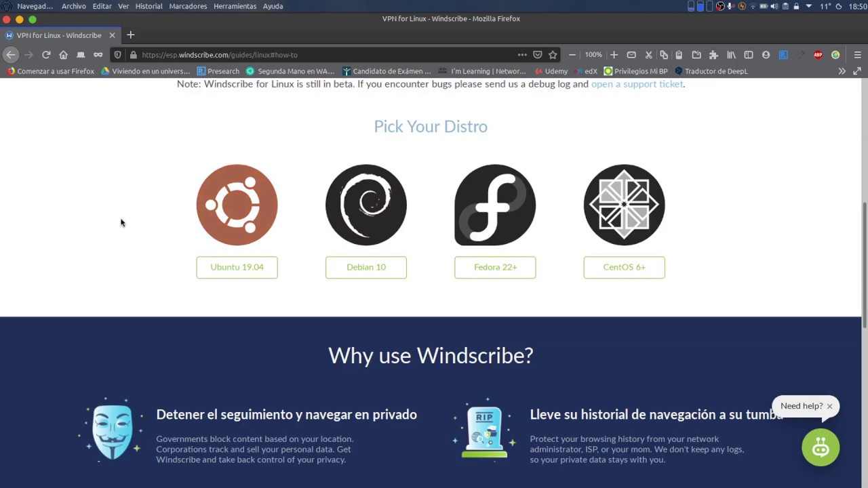Viewport: 868px width, 488px height.
Task: Click the Ubuntu logo
Action: (237, 205)
